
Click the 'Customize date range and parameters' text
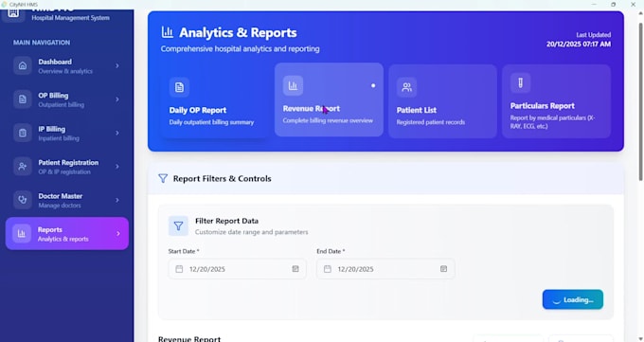click(251, 232)
